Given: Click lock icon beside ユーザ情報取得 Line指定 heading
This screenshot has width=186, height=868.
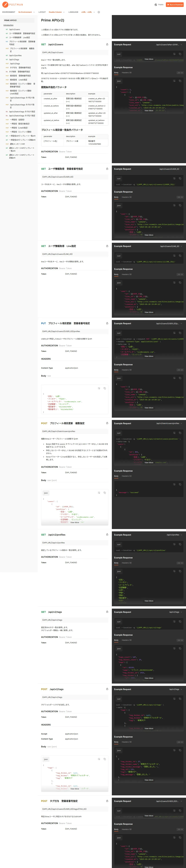Looking at the screenshot, I should click(x=107, y=246).
